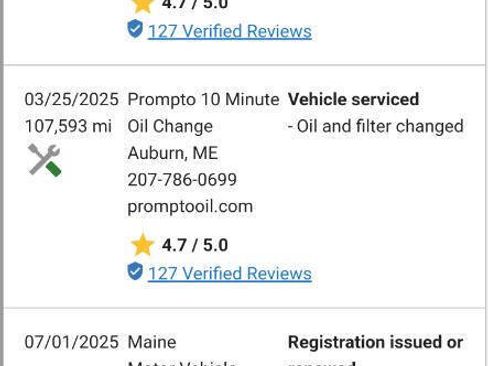Open 127 Verified Reviews in the 03/25/2025 entry
The image size is (488, 366).
tap(230, 274)
